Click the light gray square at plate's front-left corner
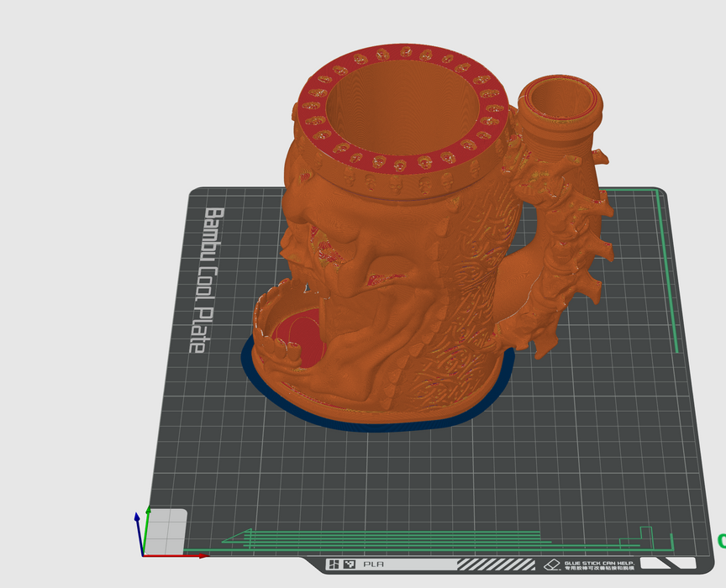This screenshot has width=726, height=588. click(167, 529)
